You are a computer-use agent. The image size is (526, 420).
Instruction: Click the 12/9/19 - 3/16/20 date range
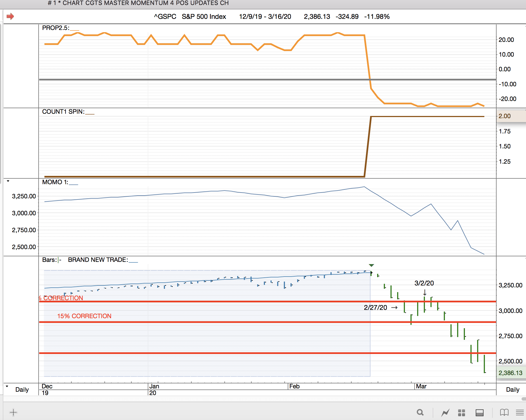265,17
